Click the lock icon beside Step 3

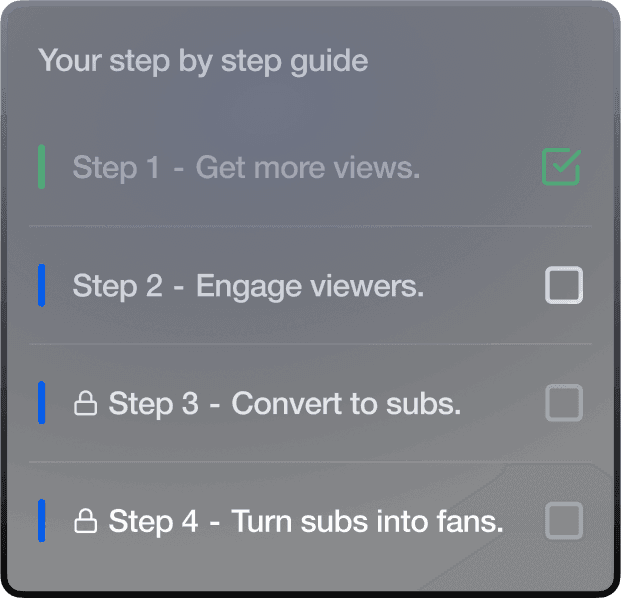[x=86, y=404]
